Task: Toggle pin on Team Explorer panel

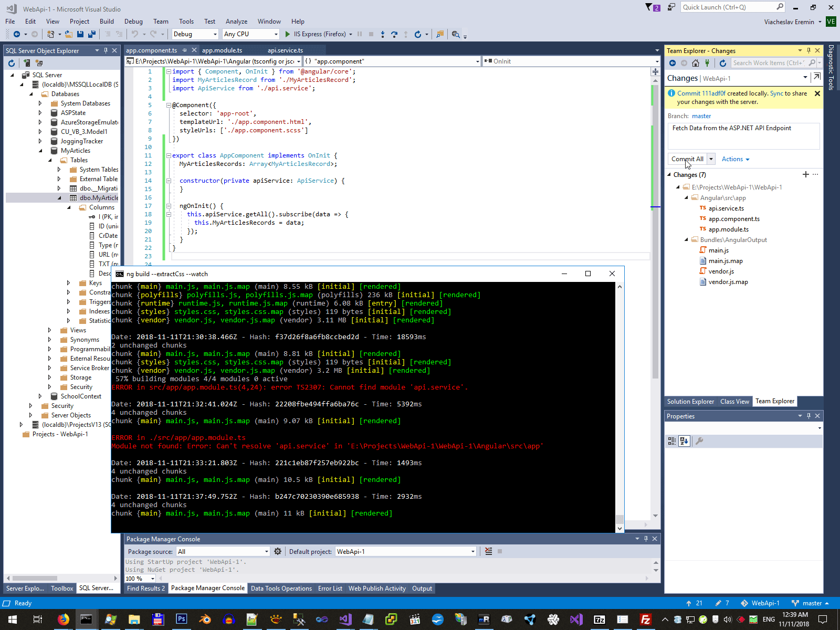Action: [808, 51]
